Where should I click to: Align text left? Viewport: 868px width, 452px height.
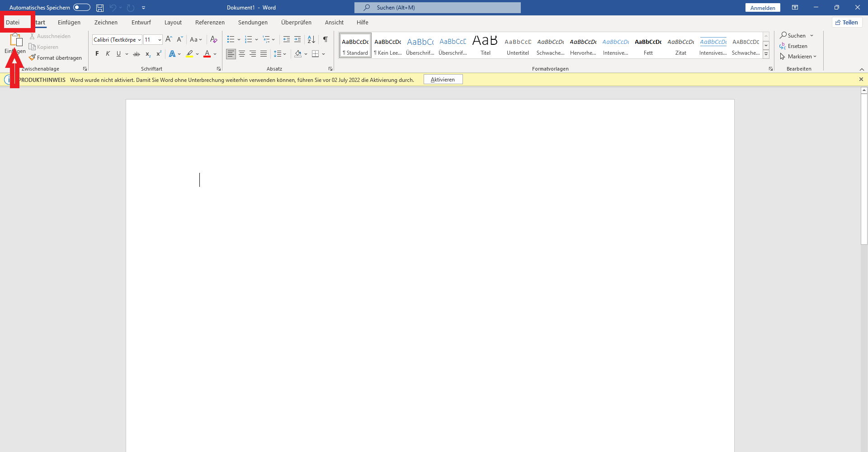pyautogui.click(x=231, y=54)
